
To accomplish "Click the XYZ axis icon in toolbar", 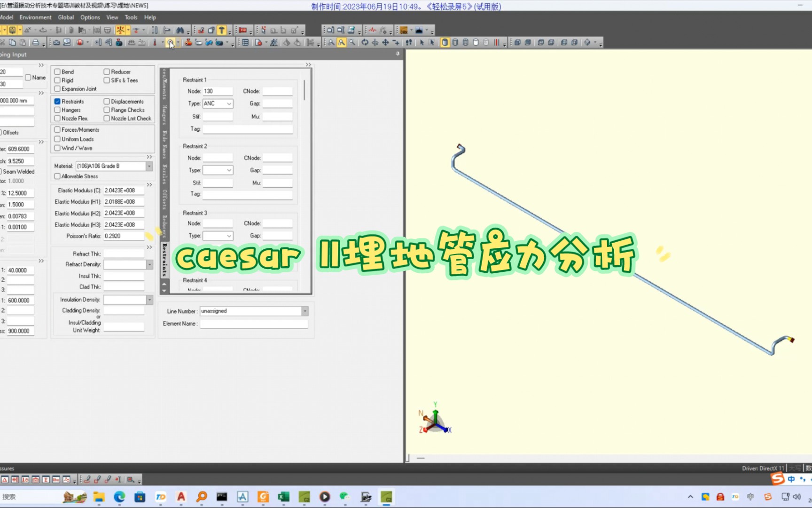I will tap(120, 31).
